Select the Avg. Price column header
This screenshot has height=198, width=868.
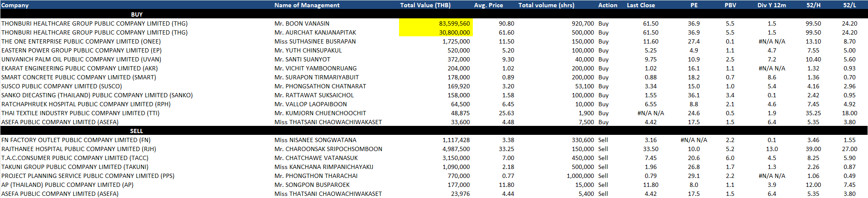coord(488,5)
